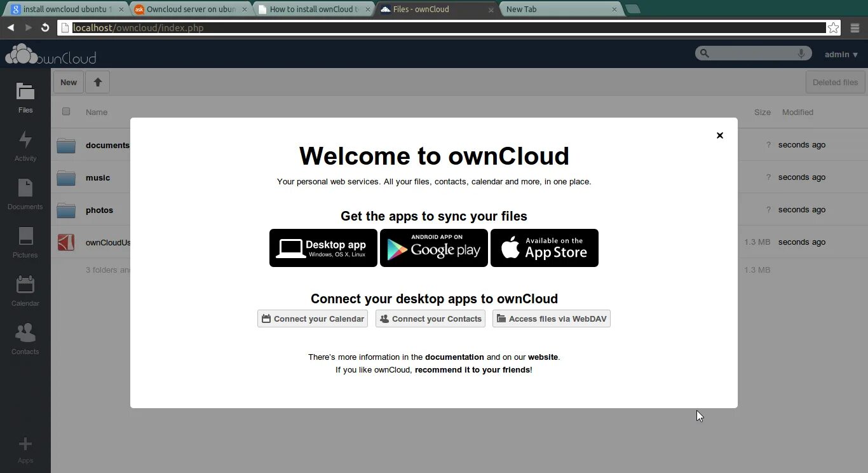Open a new browser tab button

632,9
